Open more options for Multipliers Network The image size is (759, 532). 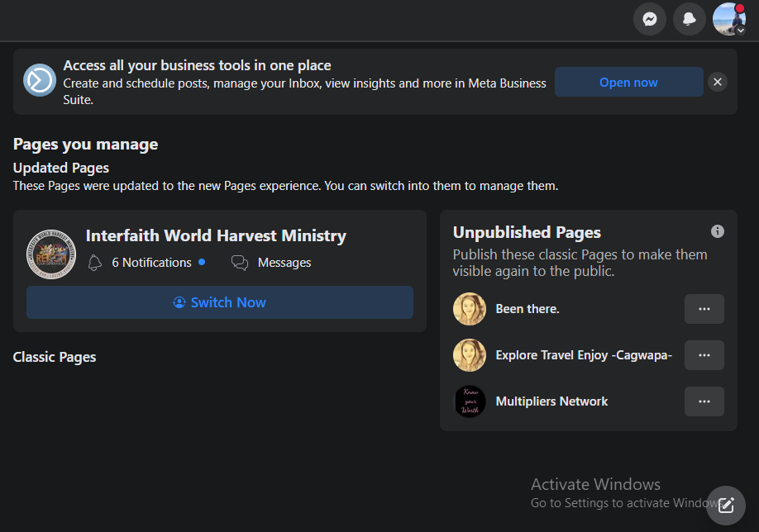point(704,401)
